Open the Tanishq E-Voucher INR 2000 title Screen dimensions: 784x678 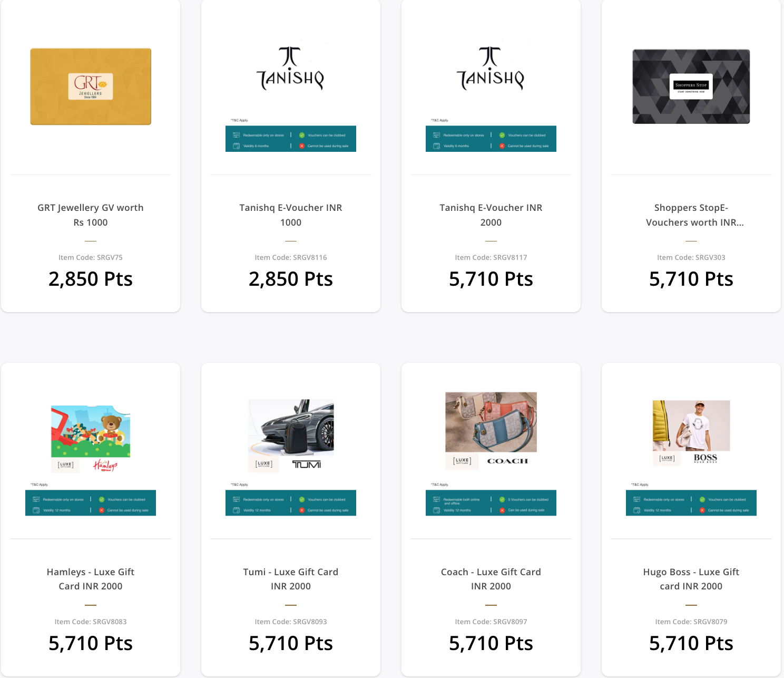pyautogui.click(x=491, y=215)
